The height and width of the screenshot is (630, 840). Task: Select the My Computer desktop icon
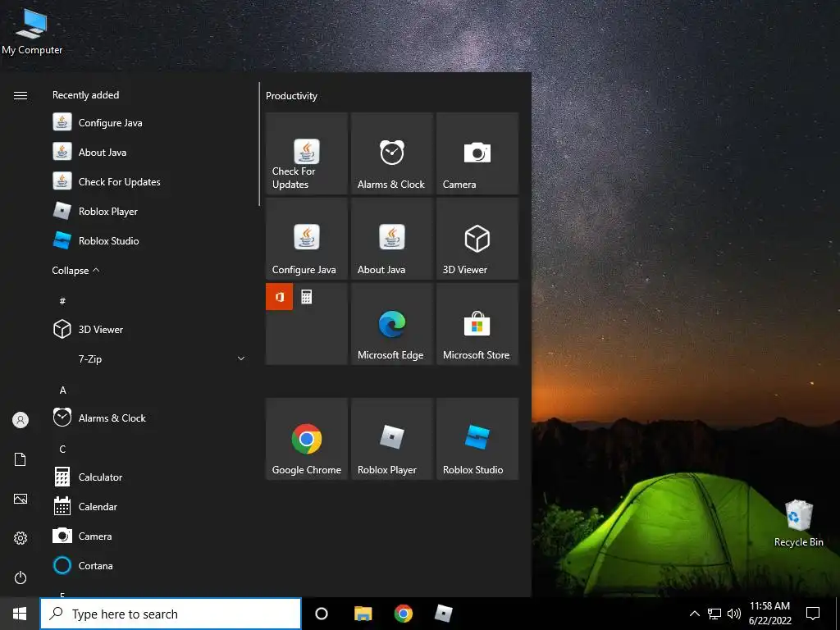[32, 31]
